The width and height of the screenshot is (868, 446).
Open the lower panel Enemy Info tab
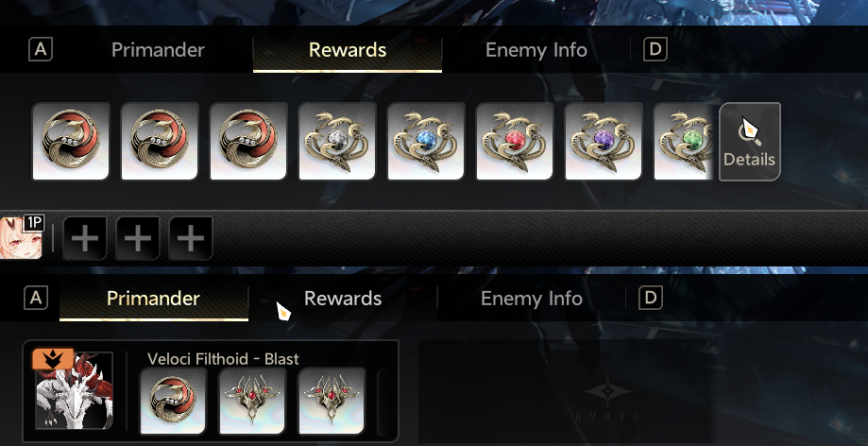[532, 299]
